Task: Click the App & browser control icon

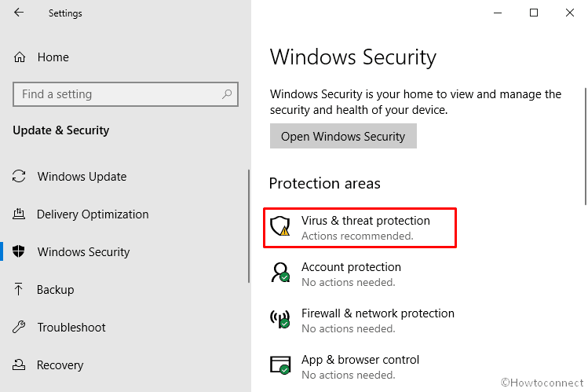Action: coord(280,366)
